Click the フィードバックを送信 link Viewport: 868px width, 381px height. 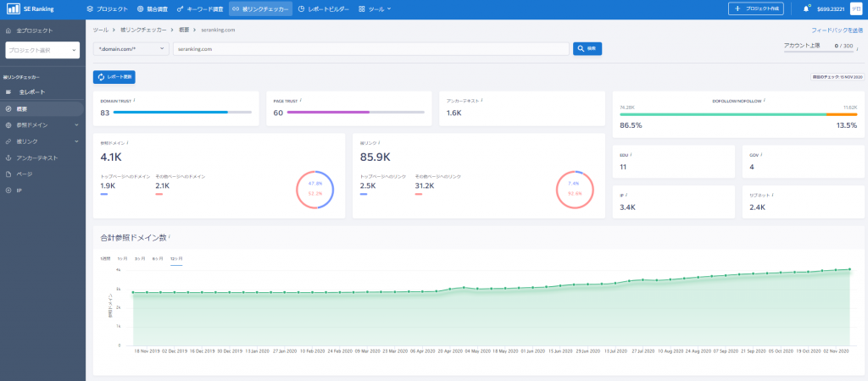837,30
